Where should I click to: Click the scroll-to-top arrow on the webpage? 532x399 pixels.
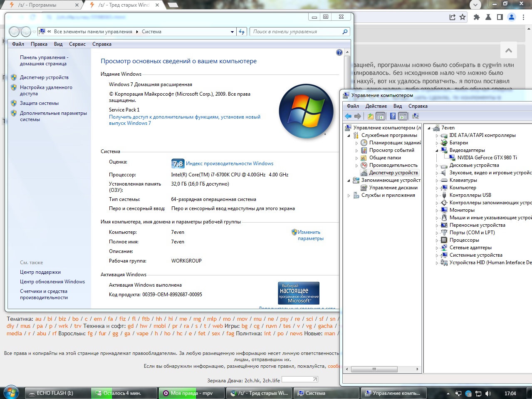click(x=508, y=50)
